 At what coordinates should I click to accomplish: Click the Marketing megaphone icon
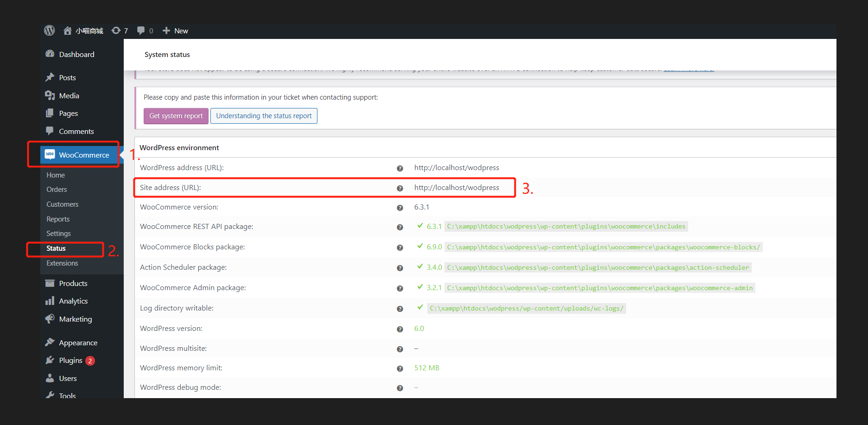point(50,319)
